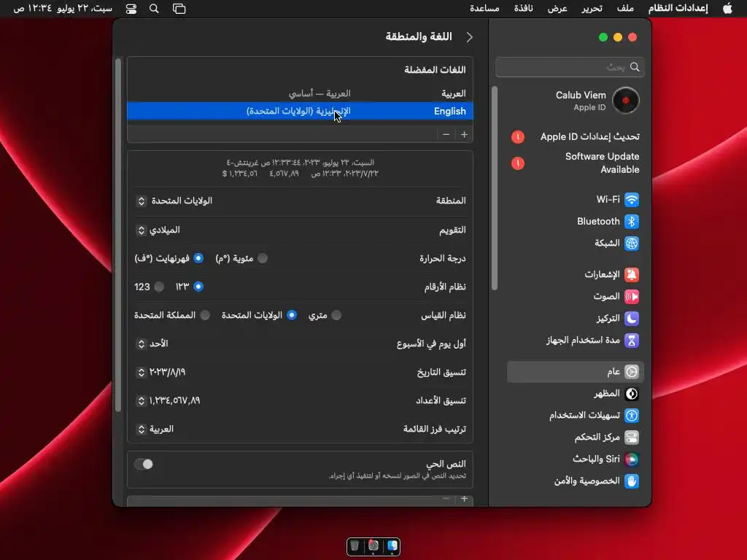
Task: Click red badge beside Software Update Available
Action: [x=518, y=163]
